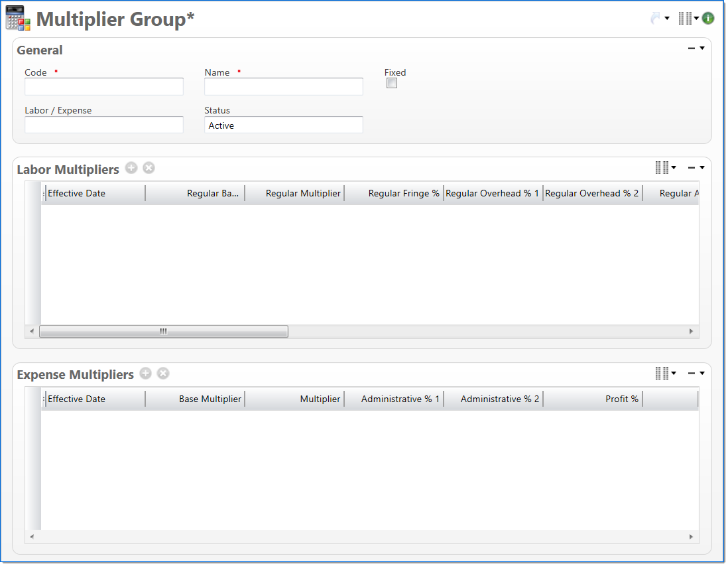The width and height of the screenshot is (728, 566).
Task: Collapse the General section with minus button
Action: [692, 48]
